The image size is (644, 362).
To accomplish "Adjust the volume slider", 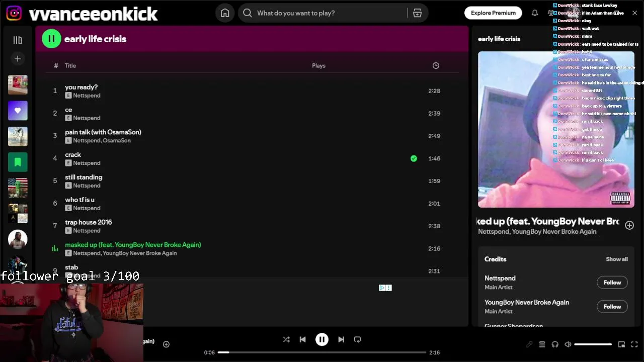I will (x=593, y=344).
